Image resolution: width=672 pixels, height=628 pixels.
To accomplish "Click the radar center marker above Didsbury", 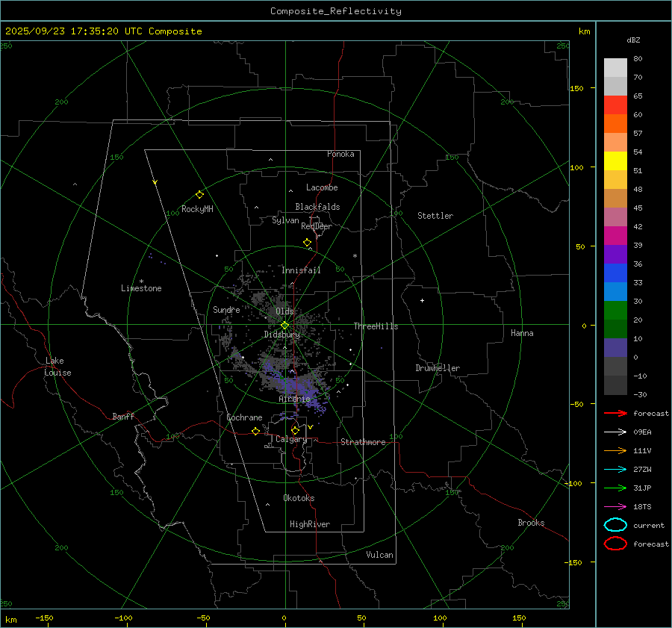I will pos(284,325).
